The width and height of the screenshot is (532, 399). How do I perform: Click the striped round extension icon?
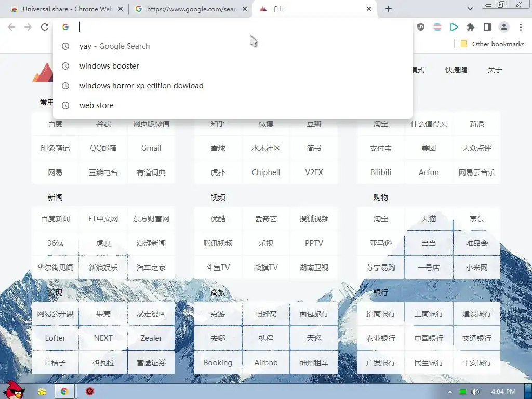click(437, 27)
